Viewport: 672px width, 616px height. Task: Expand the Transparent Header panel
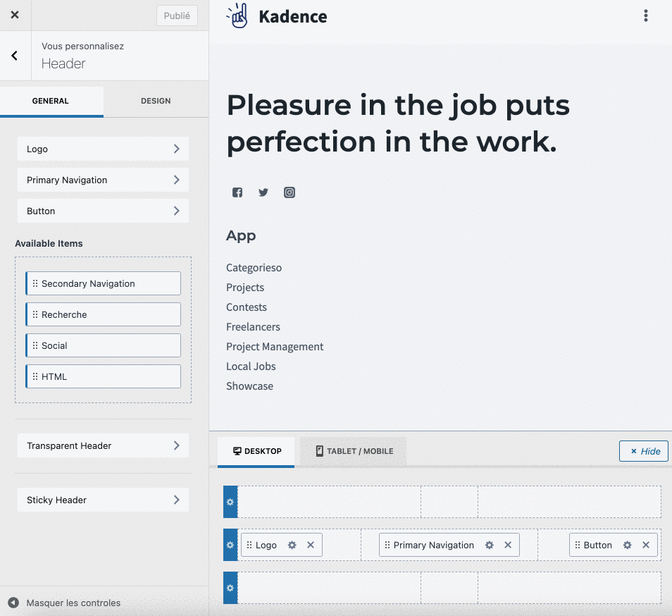click(x=103, y=445)
